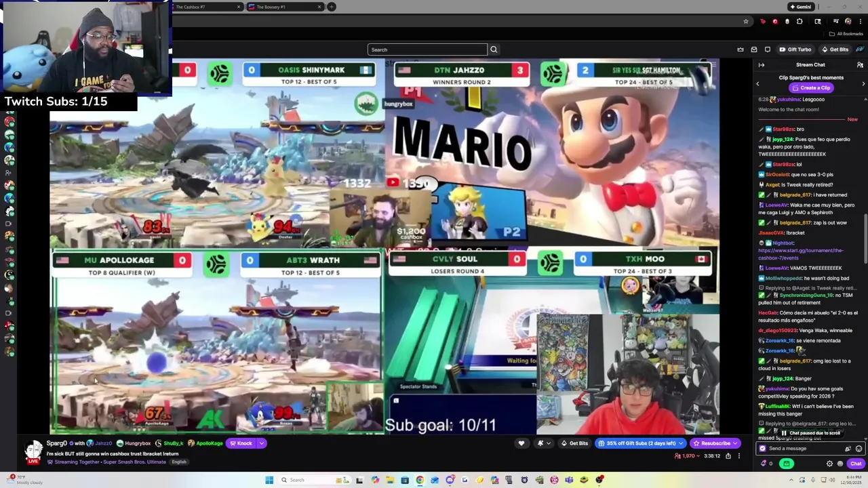This screenshot has width=868, height=488.
Task: Open Twitch whispers chat bubble icon
Action: pos(768,49)
